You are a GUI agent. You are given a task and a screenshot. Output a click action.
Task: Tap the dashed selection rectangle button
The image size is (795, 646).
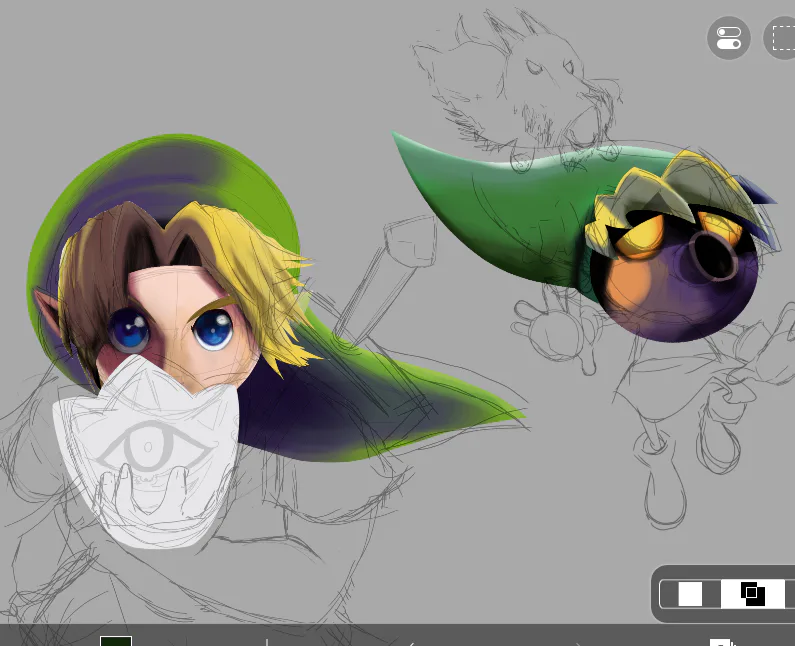(x=781, y=38)
